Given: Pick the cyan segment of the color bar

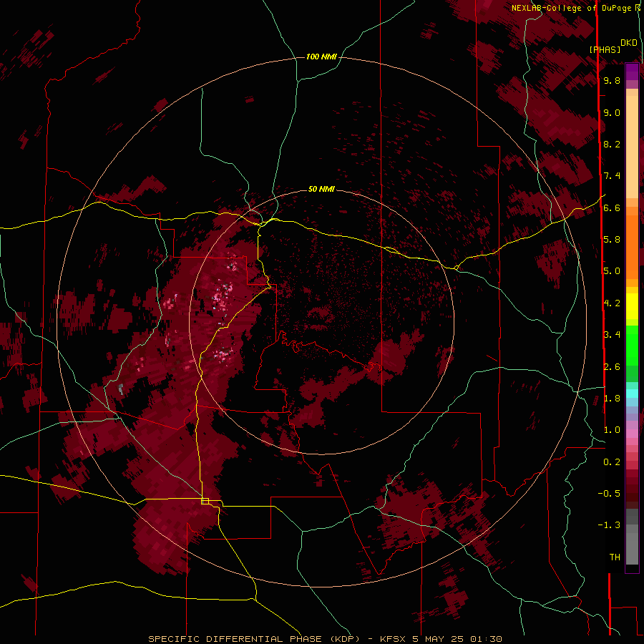Looking at the screenshot, I should pos(632,393).
